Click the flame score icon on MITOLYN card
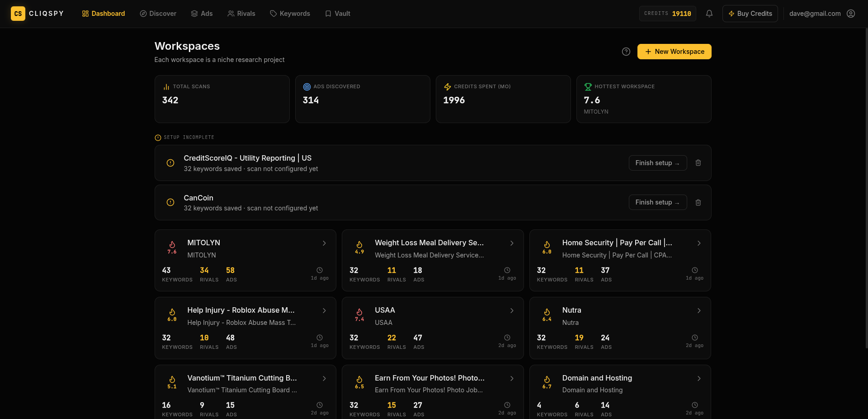Screen dimensions: 868x419 pyautogui.click(x=172, y=247)
